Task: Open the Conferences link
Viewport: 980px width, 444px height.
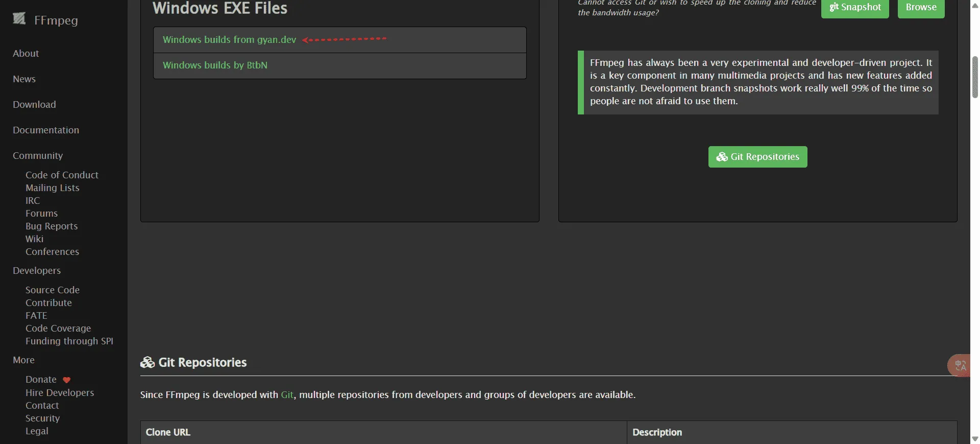Action: pos(53,251)
